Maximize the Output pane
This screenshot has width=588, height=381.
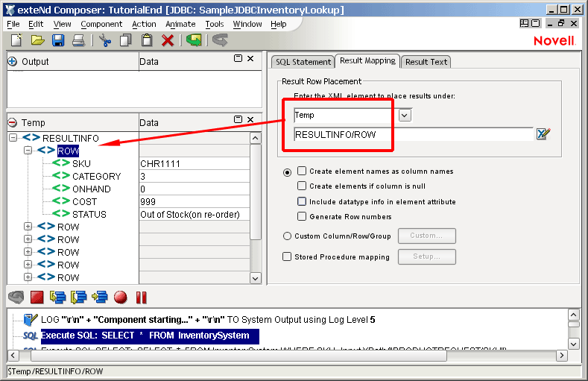[238, 58]
